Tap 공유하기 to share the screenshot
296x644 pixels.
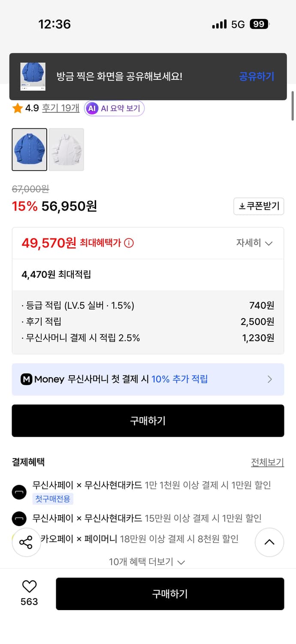tap(256, 76)
